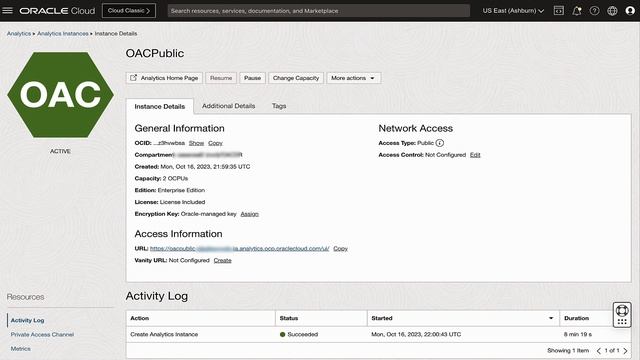Click the Status column header
This screenshot has height=360, width=640.
(321, 318)
